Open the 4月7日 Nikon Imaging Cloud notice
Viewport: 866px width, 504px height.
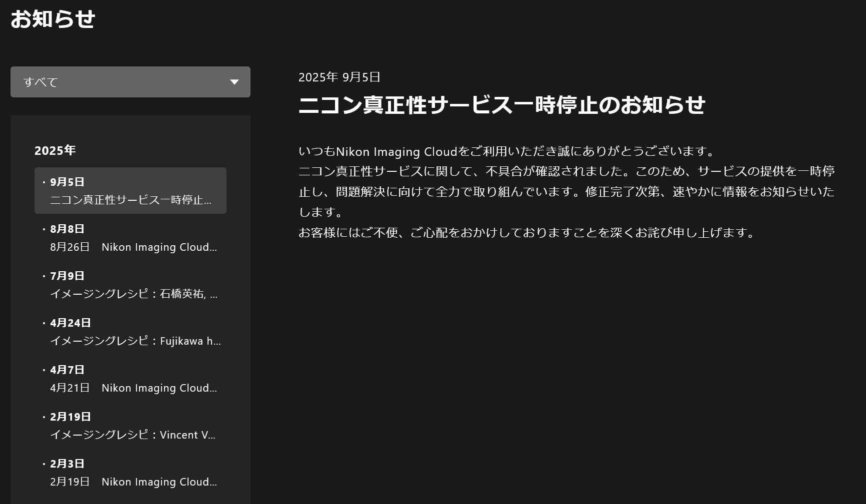coord(130,379)
